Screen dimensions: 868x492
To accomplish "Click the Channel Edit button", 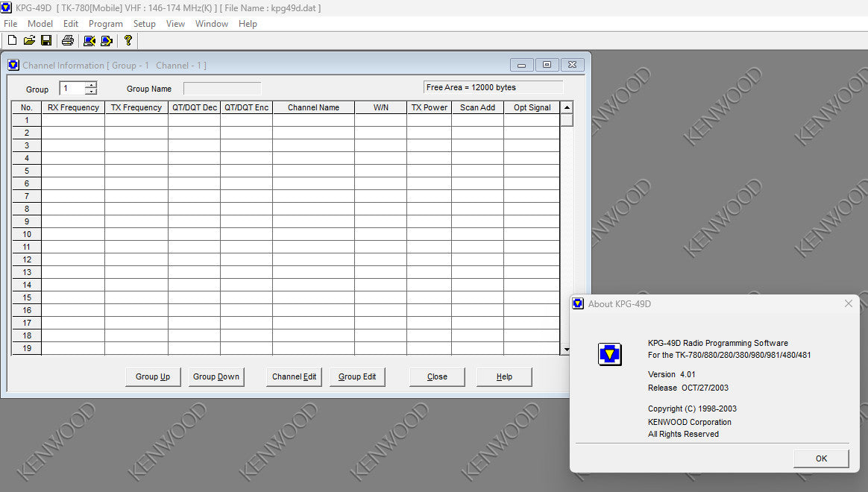I will pos(294,377).
